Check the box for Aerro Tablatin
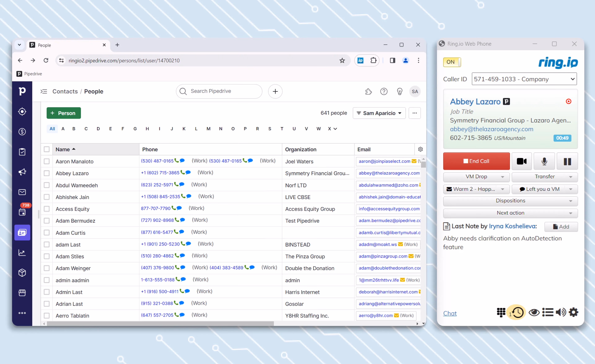Viewport: 595px width, 364px height. [47, 316]
